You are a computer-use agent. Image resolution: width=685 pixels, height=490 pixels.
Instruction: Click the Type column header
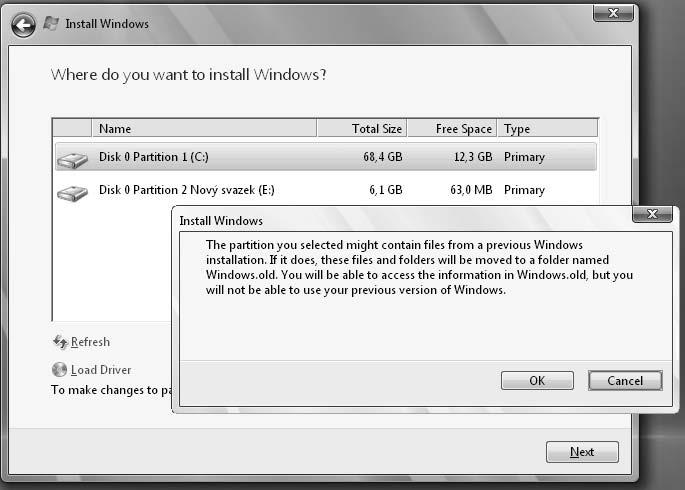(547, 129)
